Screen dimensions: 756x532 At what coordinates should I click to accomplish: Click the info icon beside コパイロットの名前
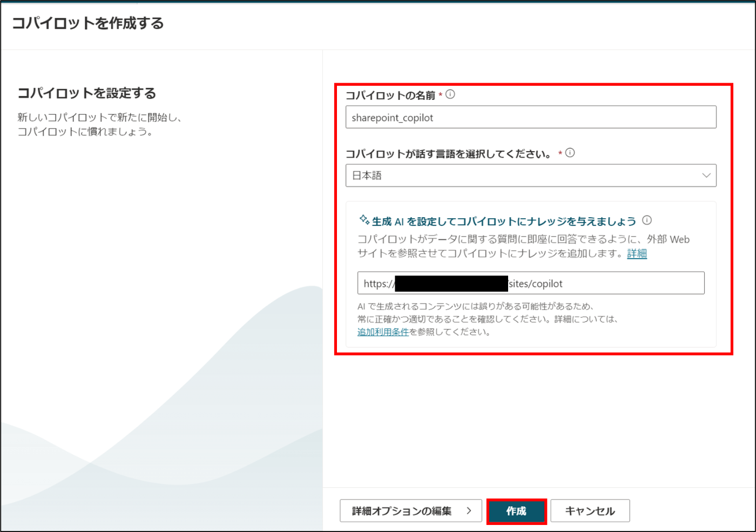coord(450,95)
